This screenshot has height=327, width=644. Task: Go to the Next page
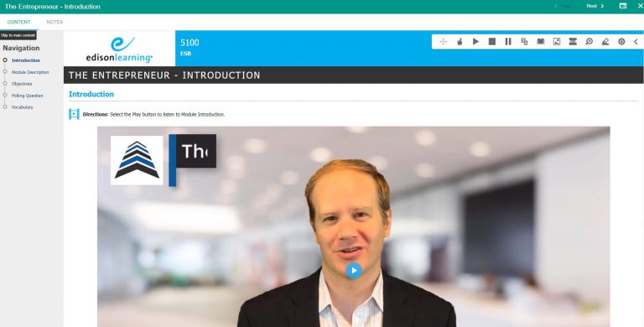(x=595, y=6)
